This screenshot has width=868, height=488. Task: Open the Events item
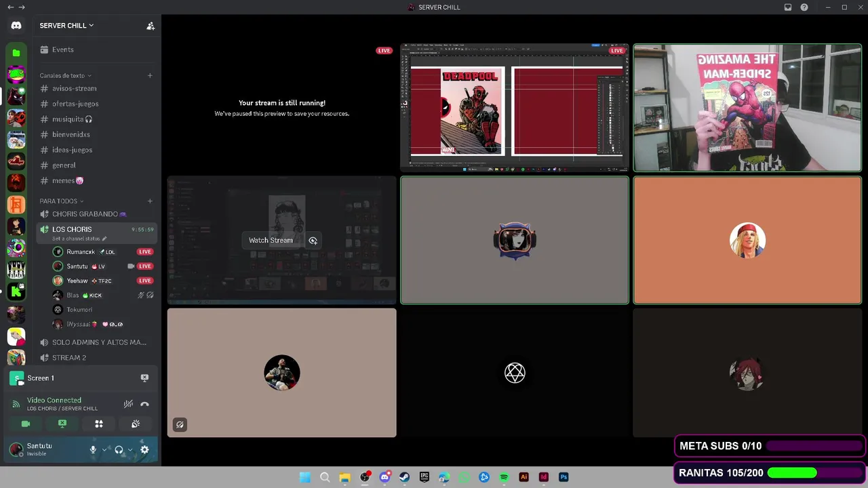click(x=97, y=49)
